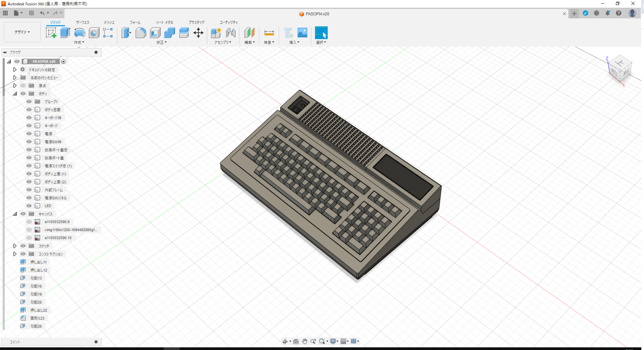Show the canvas s1105032590.9 visibility

pos(29,221)
